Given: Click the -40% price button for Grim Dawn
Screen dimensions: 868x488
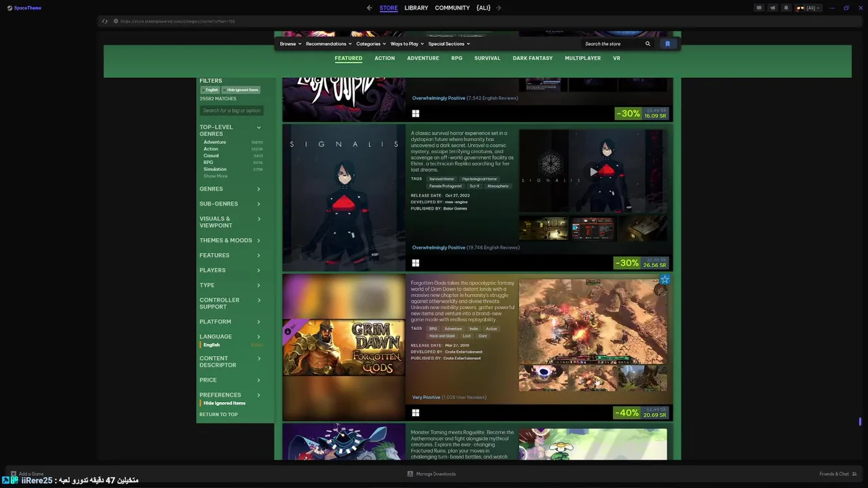Looking at the screenshot, I should tap(642, 413).
